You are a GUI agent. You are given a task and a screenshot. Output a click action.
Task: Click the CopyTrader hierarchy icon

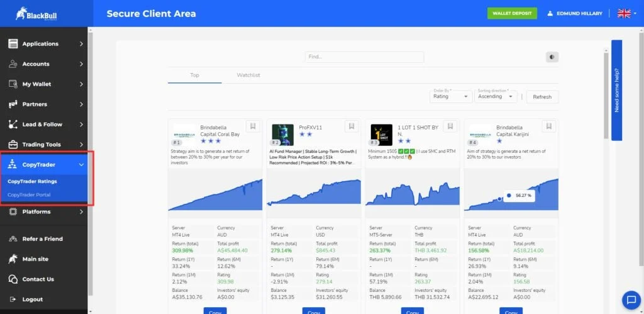(x=13, y=164)
